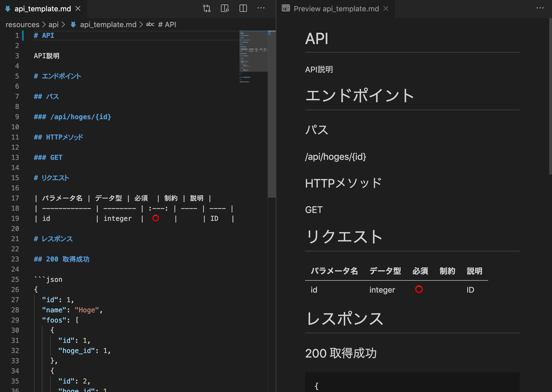Screen dimensions: 552x392
Task: Click '"foos": [' line in editor
Action: 60,320
